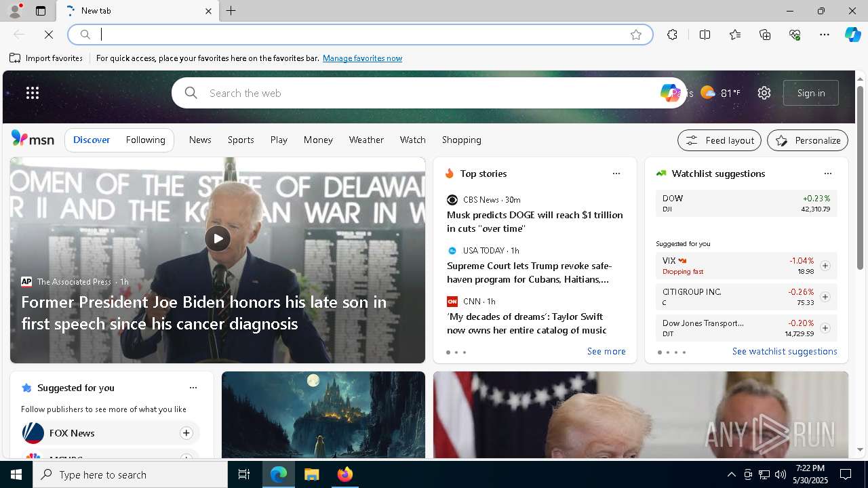Open the Watchlist suggestions more options menu
The width and height of the screenshot is (868, 488).
tap(827, 174)
